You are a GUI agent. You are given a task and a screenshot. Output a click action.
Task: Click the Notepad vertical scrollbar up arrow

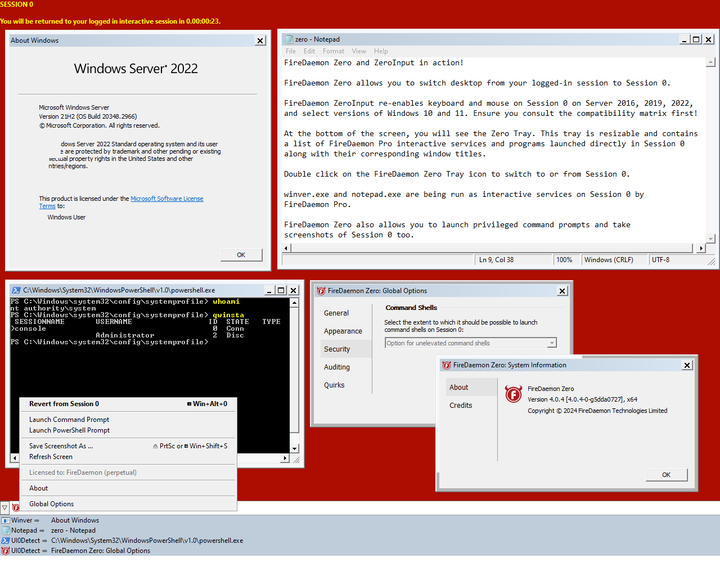click(710, 62)
